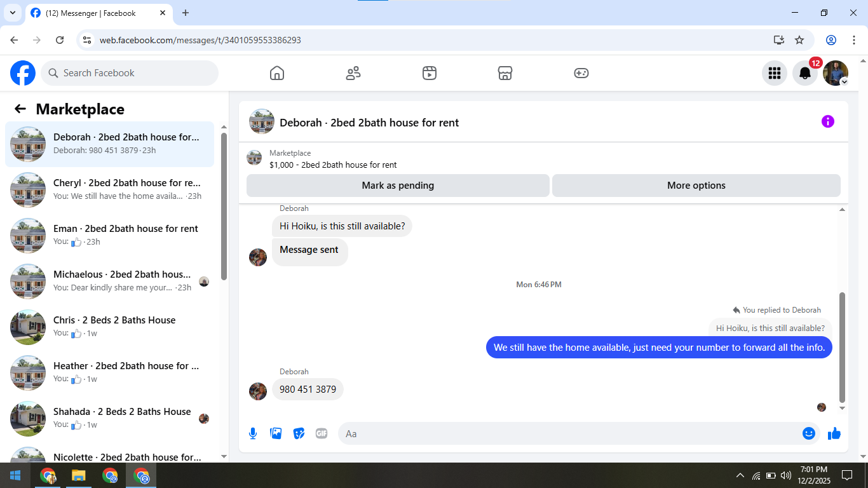View site information icon in address bar
Screen dimensions: 868x488
[88, 40]
